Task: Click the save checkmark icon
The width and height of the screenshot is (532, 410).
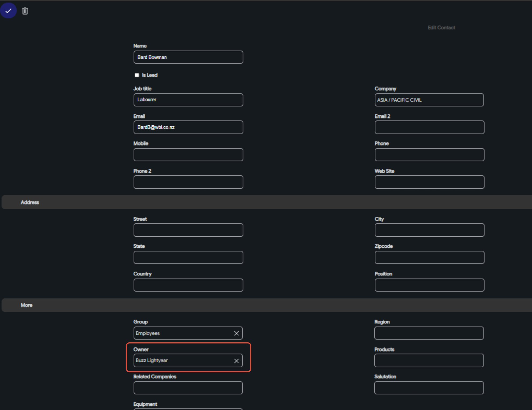Action: coord(8,11)
